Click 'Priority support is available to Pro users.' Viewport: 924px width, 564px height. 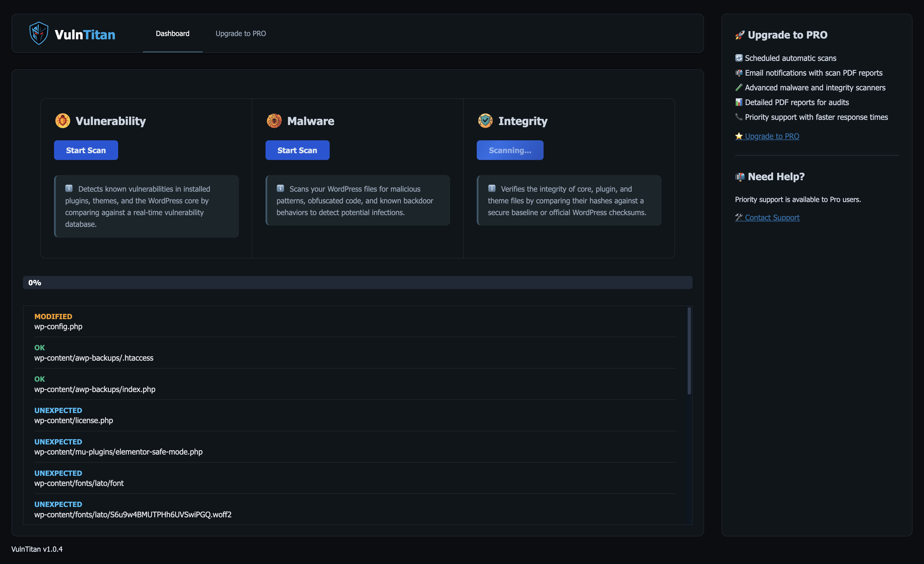[x=798, y=199]
